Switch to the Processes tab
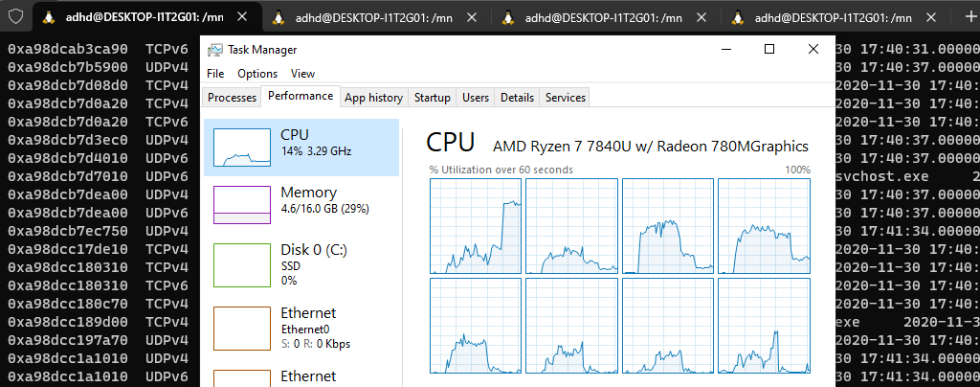The height and width of the screenshot is (387, 980). (x=233, y=97)
